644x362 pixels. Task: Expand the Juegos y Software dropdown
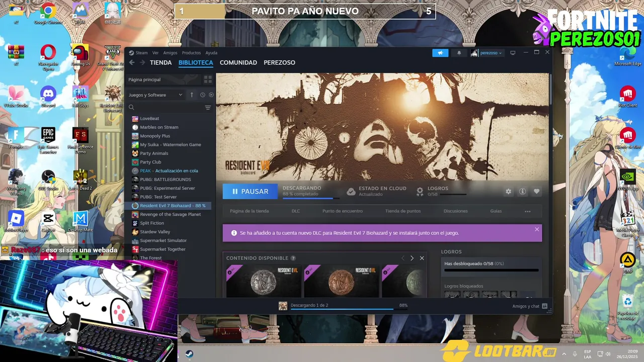coord(155,95)
